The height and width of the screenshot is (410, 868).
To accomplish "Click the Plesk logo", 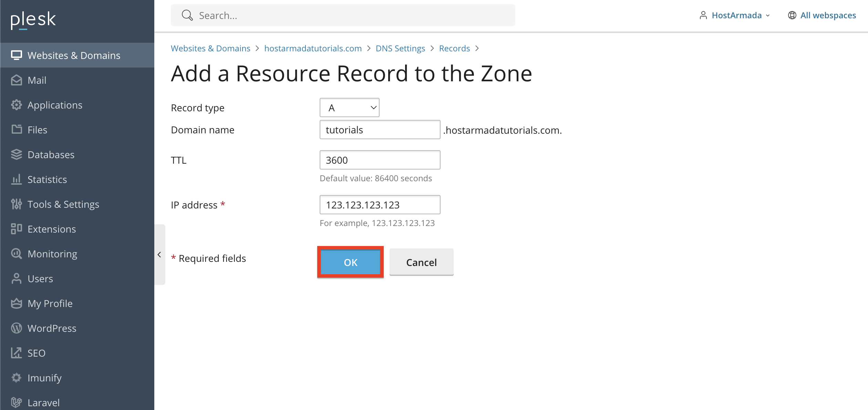I will 33,20.
